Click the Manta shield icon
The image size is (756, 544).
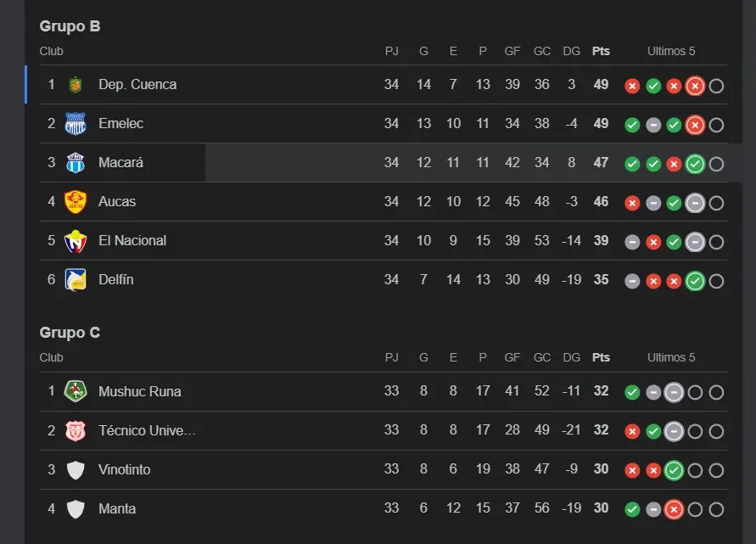[76, 509]
